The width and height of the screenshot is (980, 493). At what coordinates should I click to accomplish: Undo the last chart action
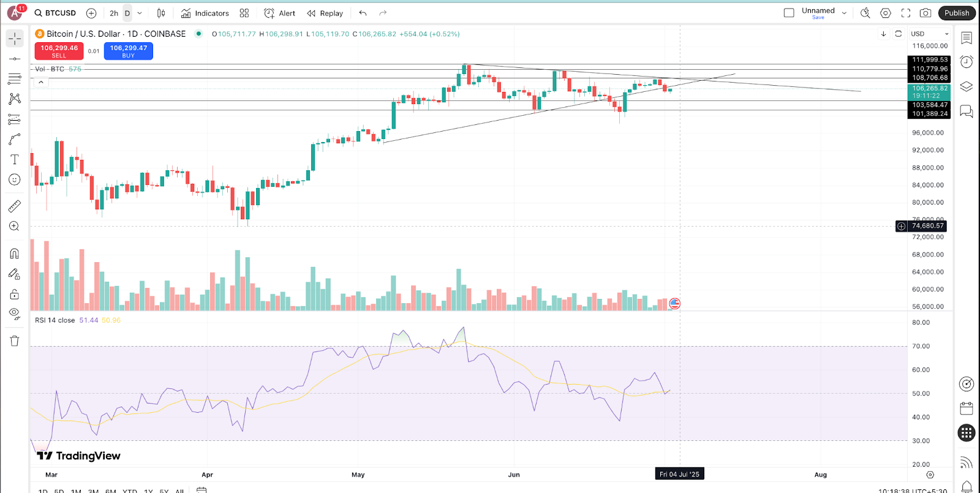pyautogui.click(x=363, y=13)
